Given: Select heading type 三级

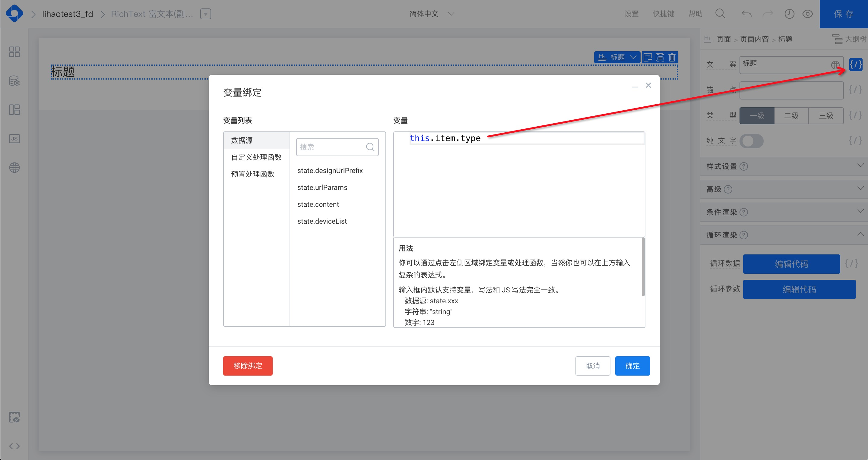Looking at the screenshot, I should pos(826,115).
